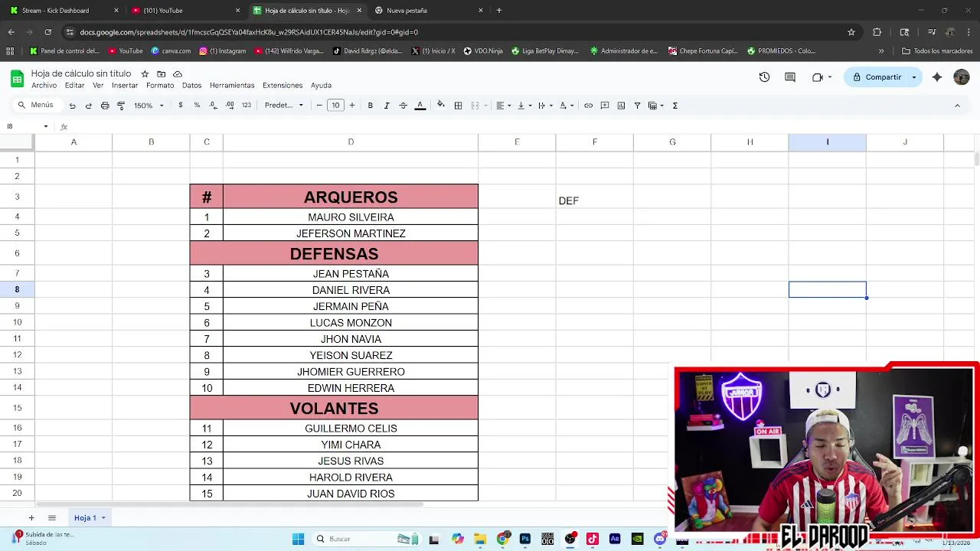
Task: Create a filter with funnel icon
Action: coord(637,106)
